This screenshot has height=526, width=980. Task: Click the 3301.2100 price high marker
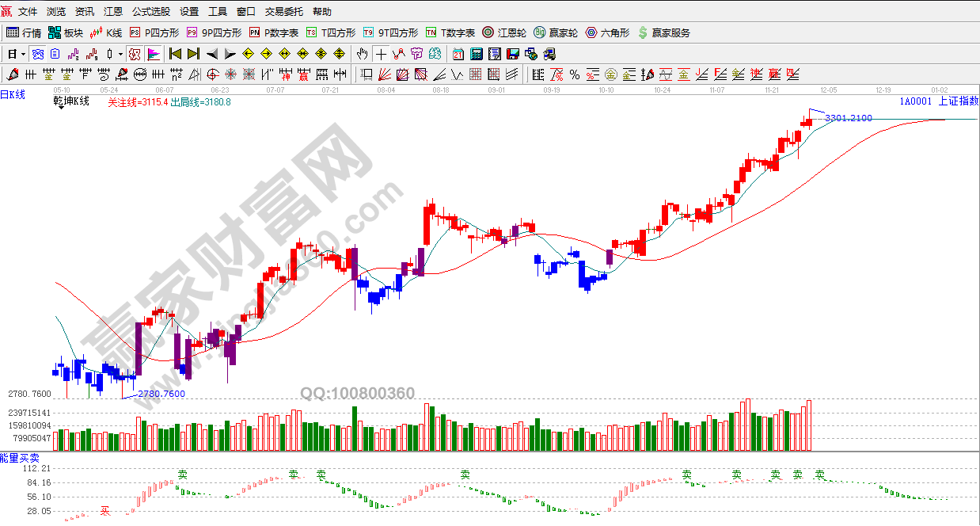point(848,118)
